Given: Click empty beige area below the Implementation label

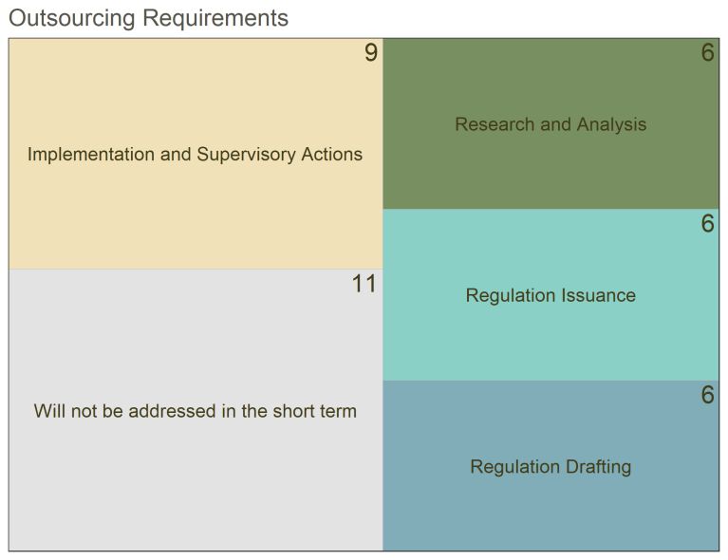Looking at the screenshot, I should [195, 218].
